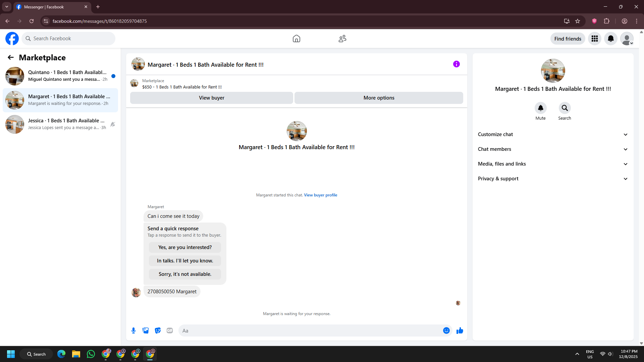644x362 pixels.
Task: Click the large listing photo in chat intro
Action: pyautogui.click(x=297, y=131)
